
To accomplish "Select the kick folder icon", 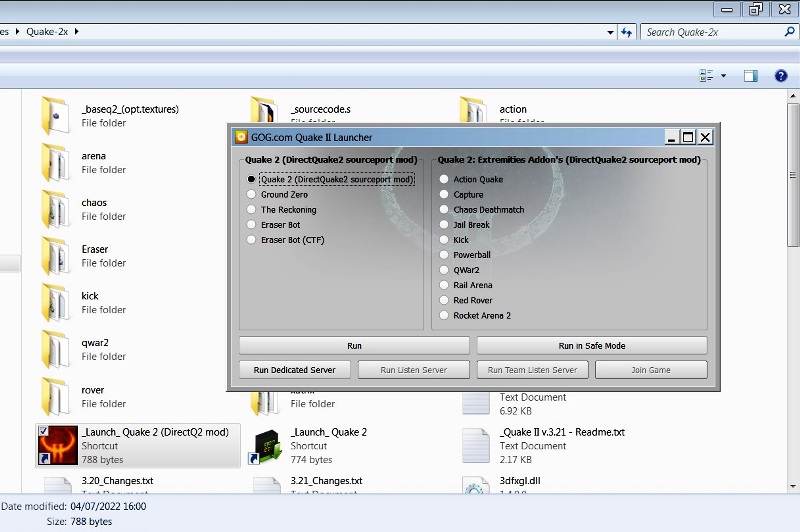I will tap(55, 302).
